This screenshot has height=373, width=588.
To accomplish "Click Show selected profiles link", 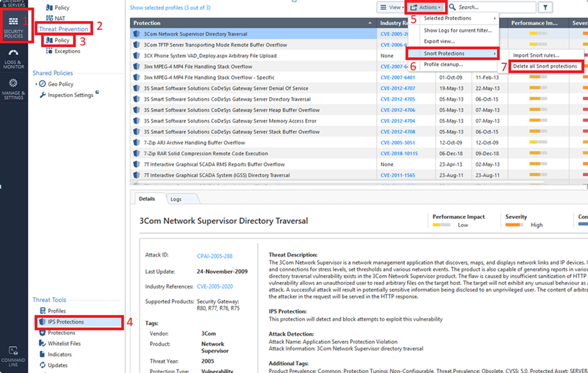I will pos(170,7).
